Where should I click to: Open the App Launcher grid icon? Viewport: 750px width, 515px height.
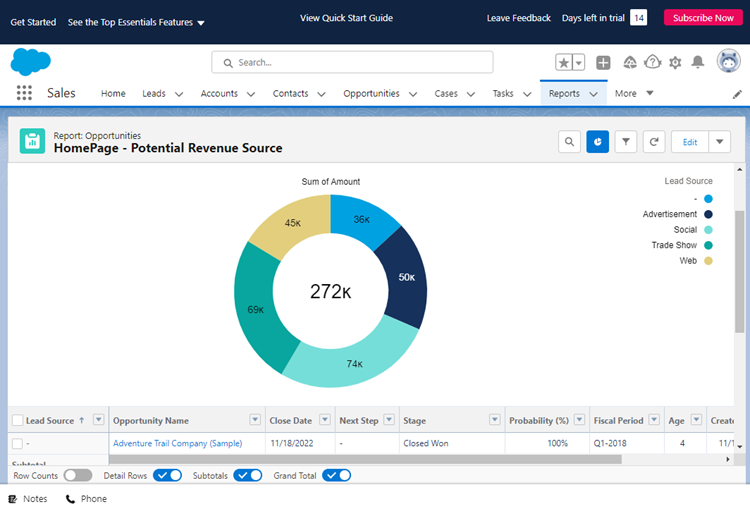click(x=24, y=93)
